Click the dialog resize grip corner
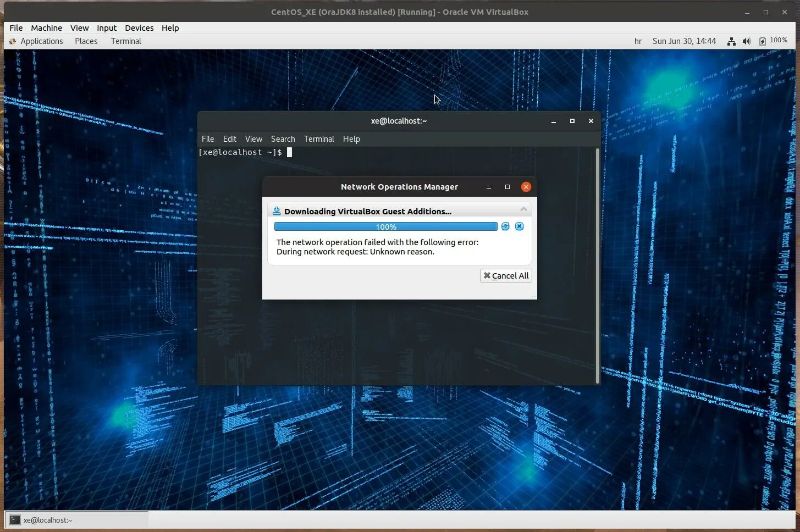The image size is (800, 532). (533, 296)
